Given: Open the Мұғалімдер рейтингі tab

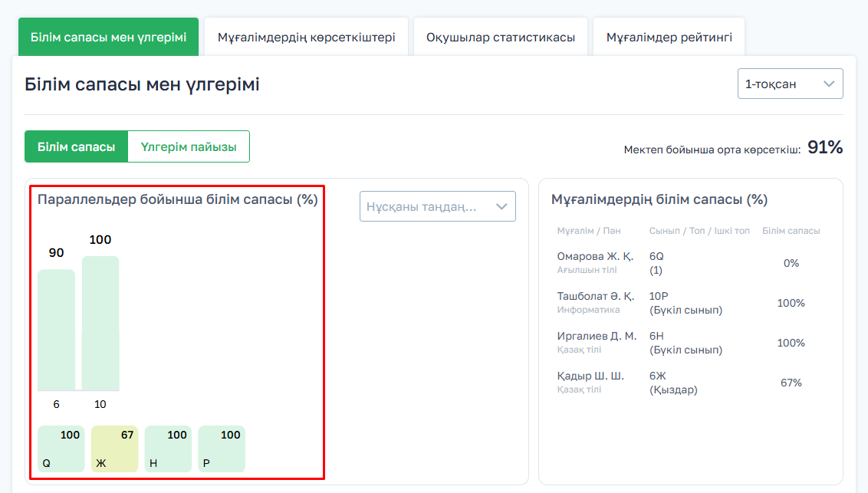Looking at the screenshot, I should coord(669,37).
